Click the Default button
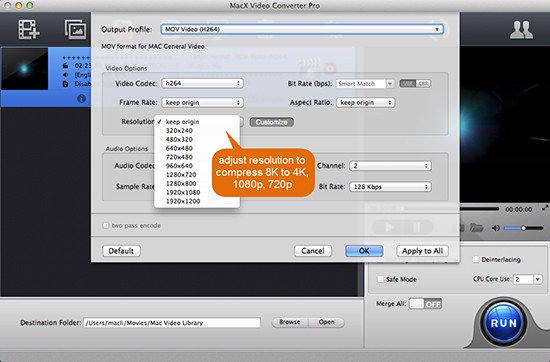This screenshot has width=550, height=362. pyautogui.click(x=121, y=251)
